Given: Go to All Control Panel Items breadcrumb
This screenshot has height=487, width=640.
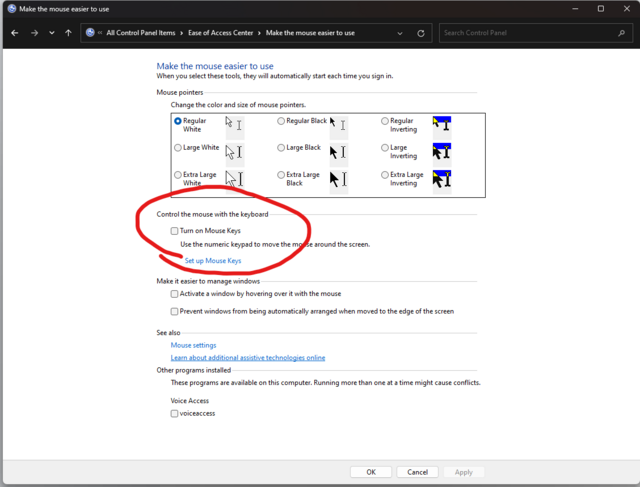Looking at the screenshot, I should click(140, 33).
